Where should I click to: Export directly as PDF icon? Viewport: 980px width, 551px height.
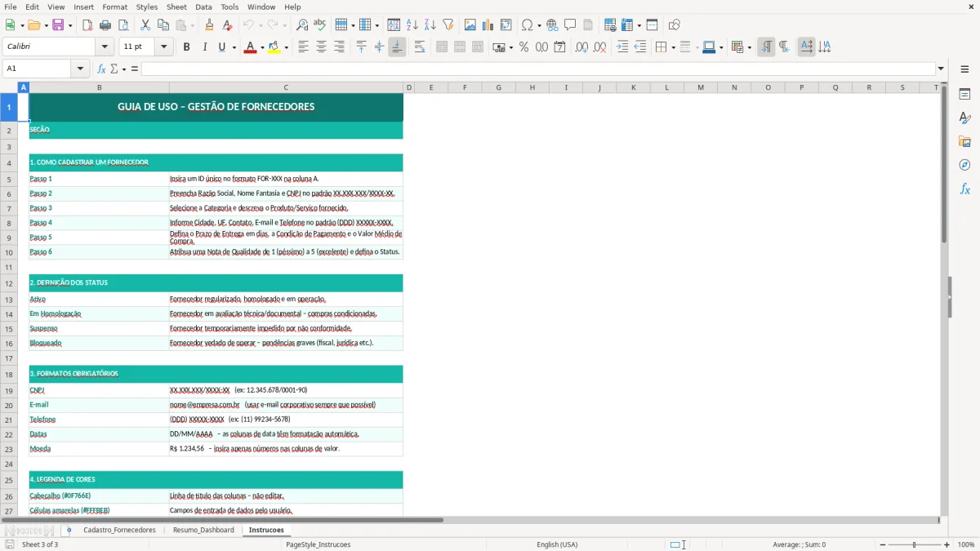pyautogui.click(x=87, y=25)
